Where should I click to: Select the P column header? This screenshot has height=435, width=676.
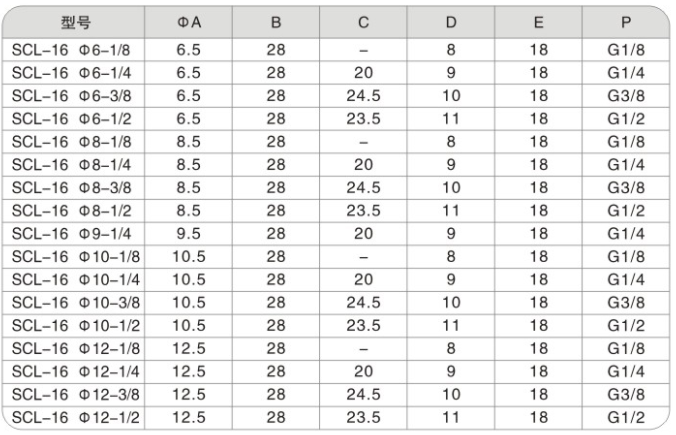coord(626,22)
